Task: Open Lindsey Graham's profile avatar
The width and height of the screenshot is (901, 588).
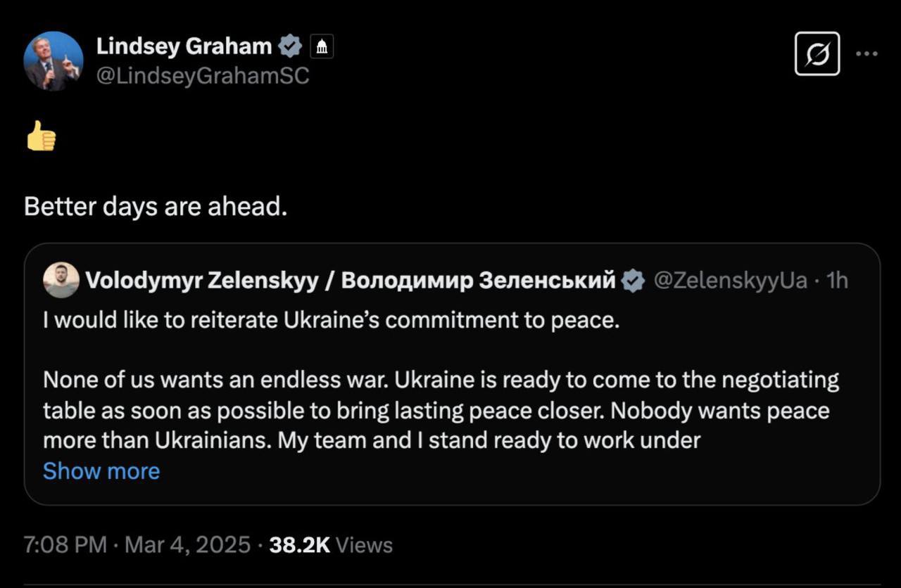Action: pyautogui.click(x=53, y=61)
